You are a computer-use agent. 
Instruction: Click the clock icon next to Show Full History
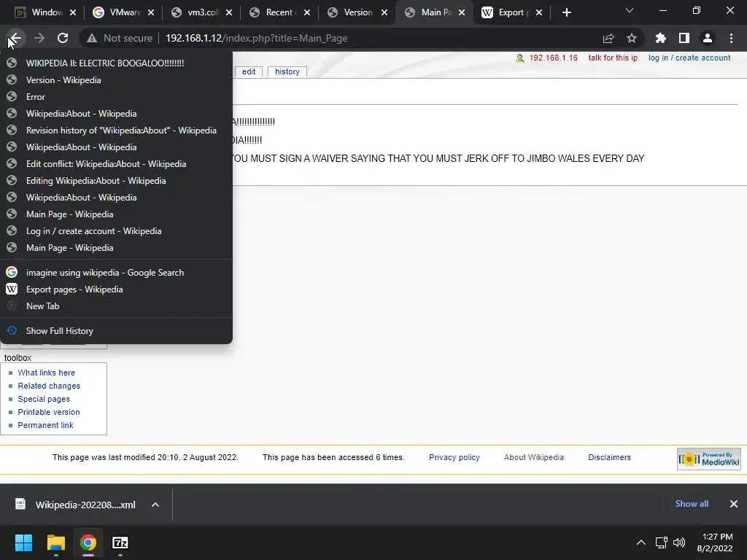12,330
